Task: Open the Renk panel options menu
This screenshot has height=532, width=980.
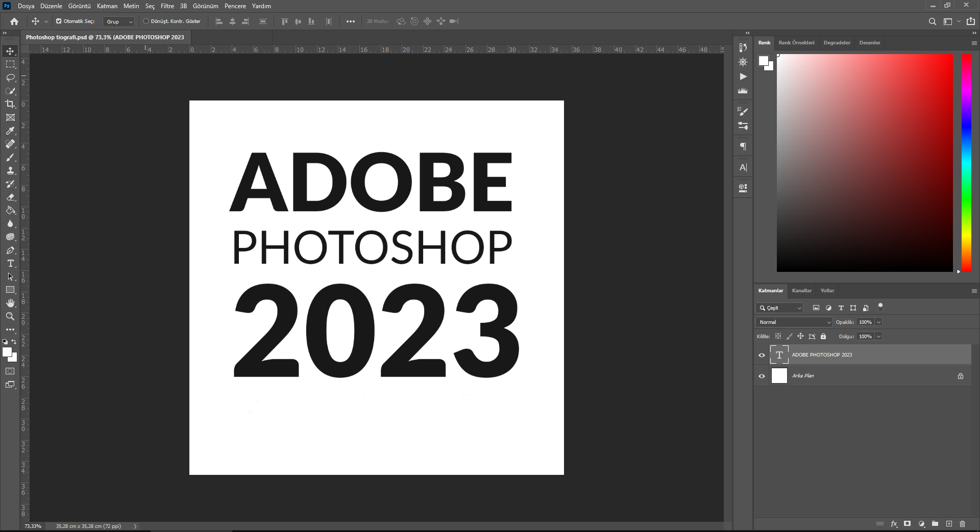Action: [974, 43]
